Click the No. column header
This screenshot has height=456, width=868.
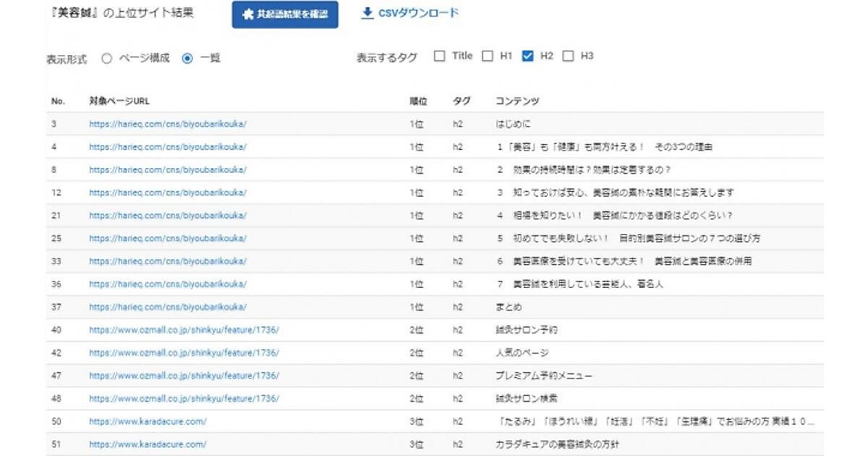pos(58,101)
